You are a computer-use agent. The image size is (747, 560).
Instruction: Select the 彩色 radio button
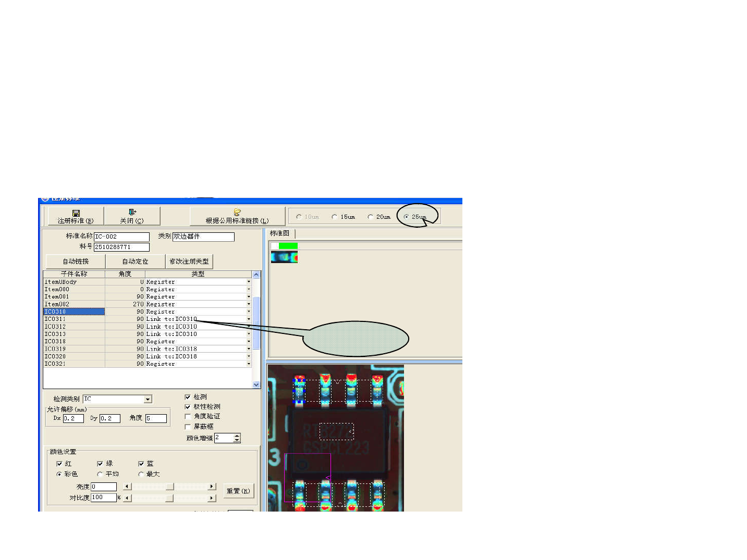59,474
